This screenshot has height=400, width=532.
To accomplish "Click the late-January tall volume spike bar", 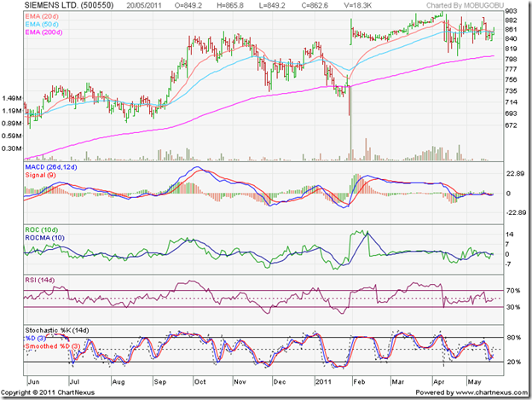I will [350, 122].
